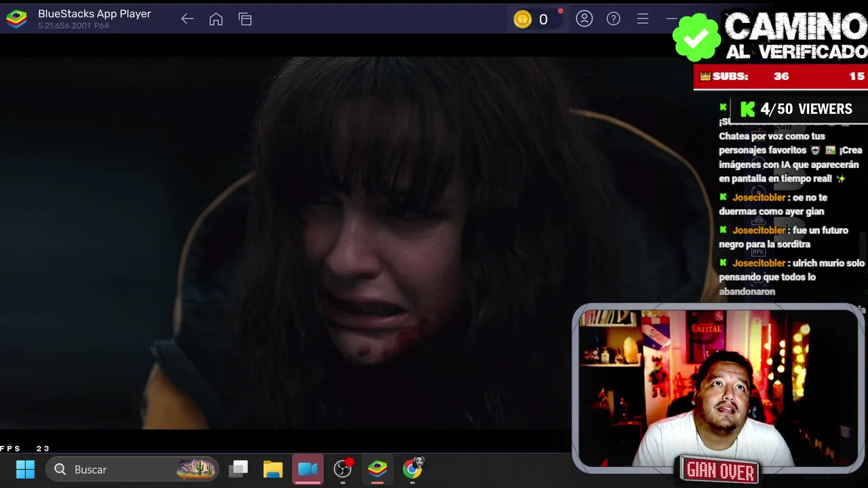Open the pink video camera taskbar app
This screenshot has height=488, width=868.
pyautogui.click(x=308, y=469)
